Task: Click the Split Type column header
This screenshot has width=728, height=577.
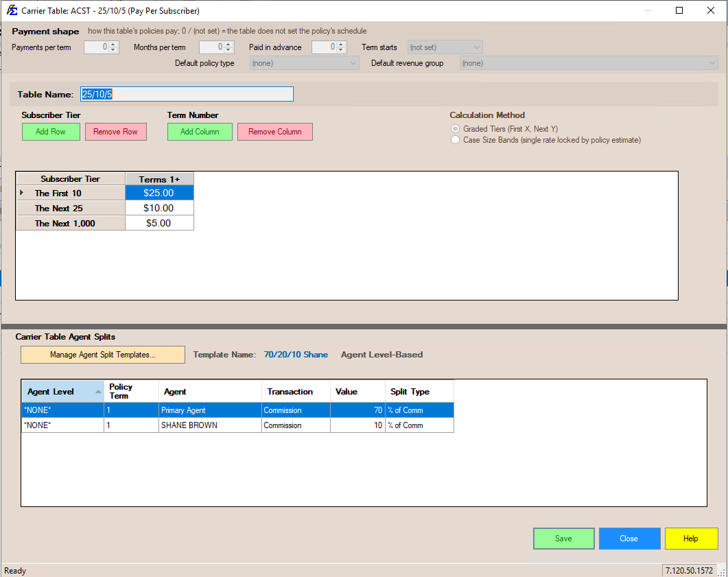Action: point(420,392)
